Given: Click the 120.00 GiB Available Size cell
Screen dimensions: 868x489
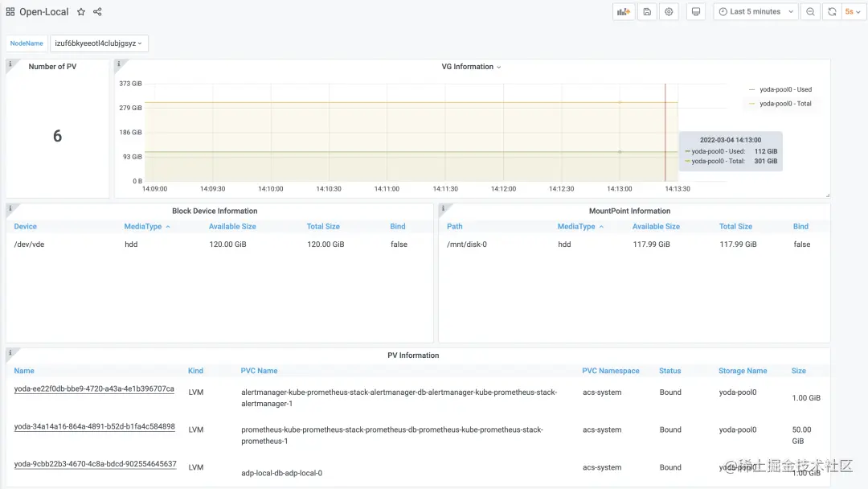Looking at the screenshot, I should (227, 244).
